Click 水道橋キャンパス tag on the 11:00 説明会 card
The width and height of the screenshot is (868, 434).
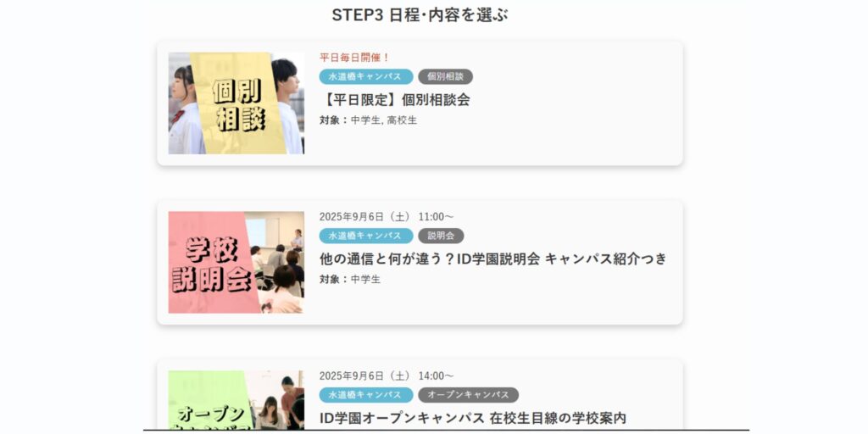pos(366,236)
